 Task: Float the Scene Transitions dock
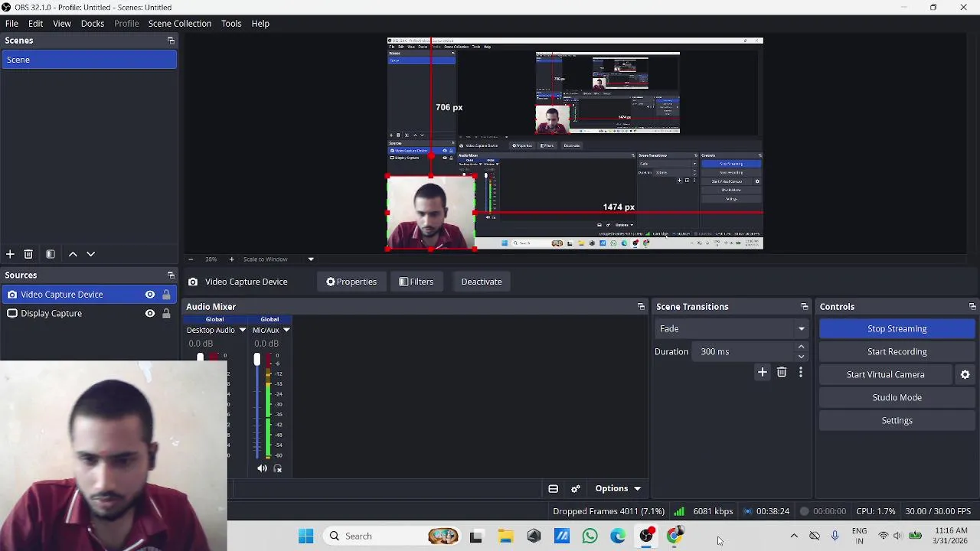pyautogui.click(x=804, y=307)
